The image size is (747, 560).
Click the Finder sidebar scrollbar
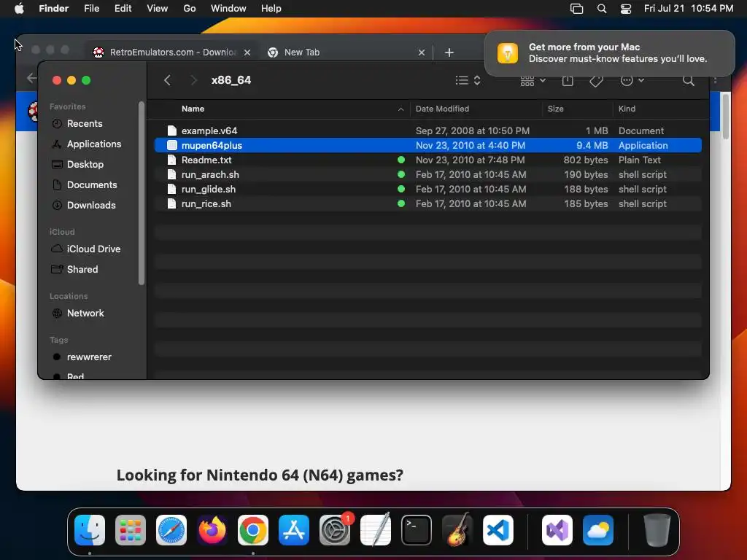141,192
